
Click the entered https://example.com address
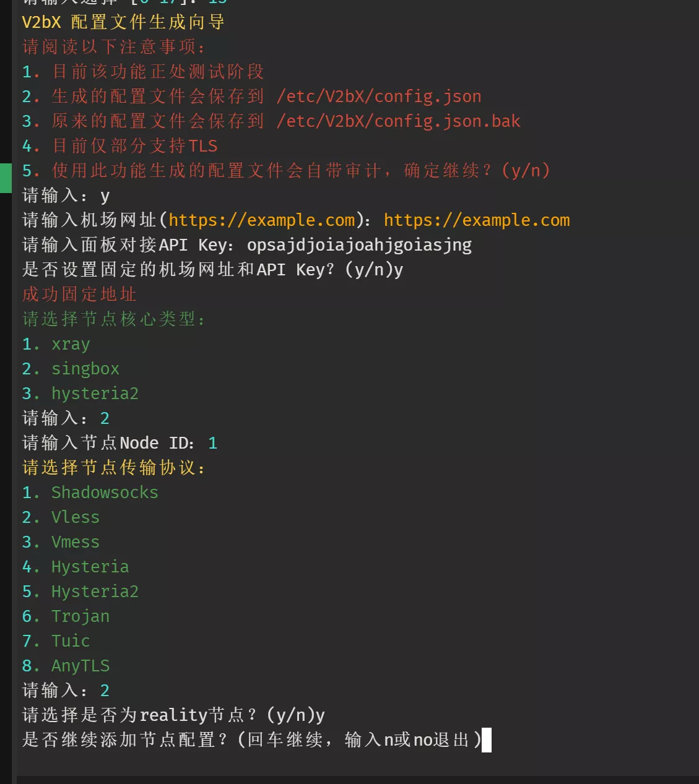pos(476,220)
